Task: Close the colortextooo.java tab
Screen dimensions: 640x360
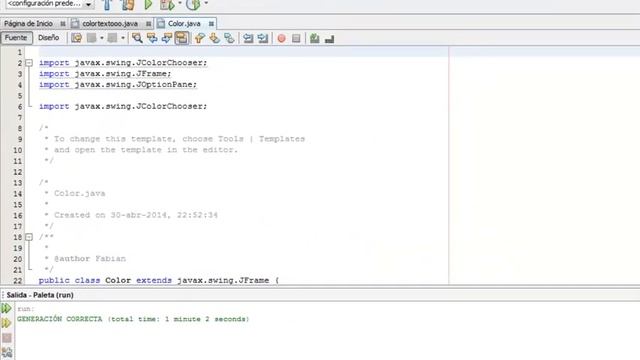Action: point(148,24)
